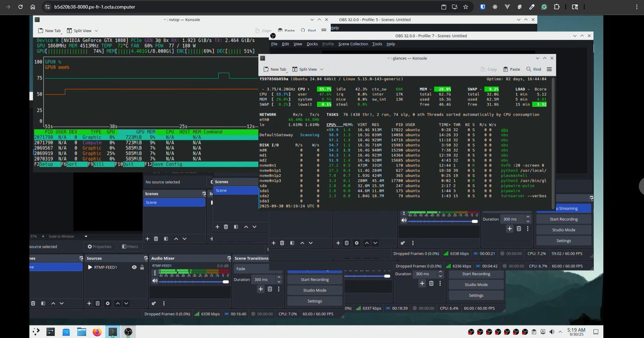Image resolution: width=644 pixels, height=338 pixels.
Task: Add scene with plus under 'No source selected' window
Action: pos(148,238)
